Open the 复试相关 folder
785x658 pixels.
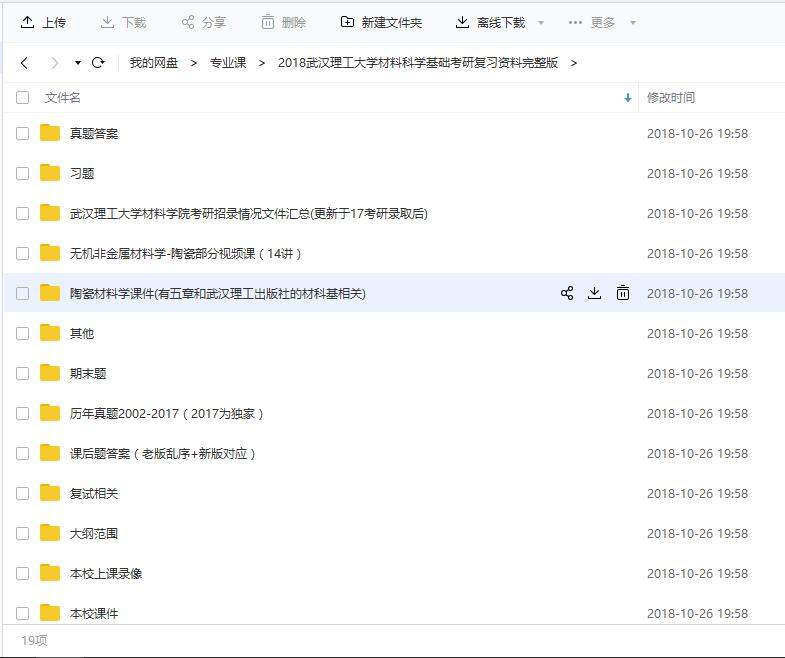click(x=94, y=493)
